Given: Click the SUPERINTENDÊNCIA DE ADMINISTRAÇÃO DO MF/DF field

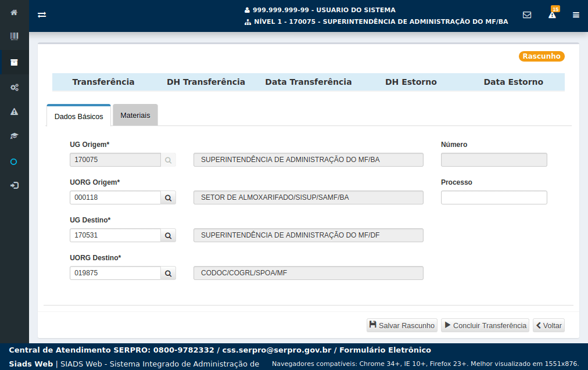Looking at the screenshot, I should click(x=309, y=235).
